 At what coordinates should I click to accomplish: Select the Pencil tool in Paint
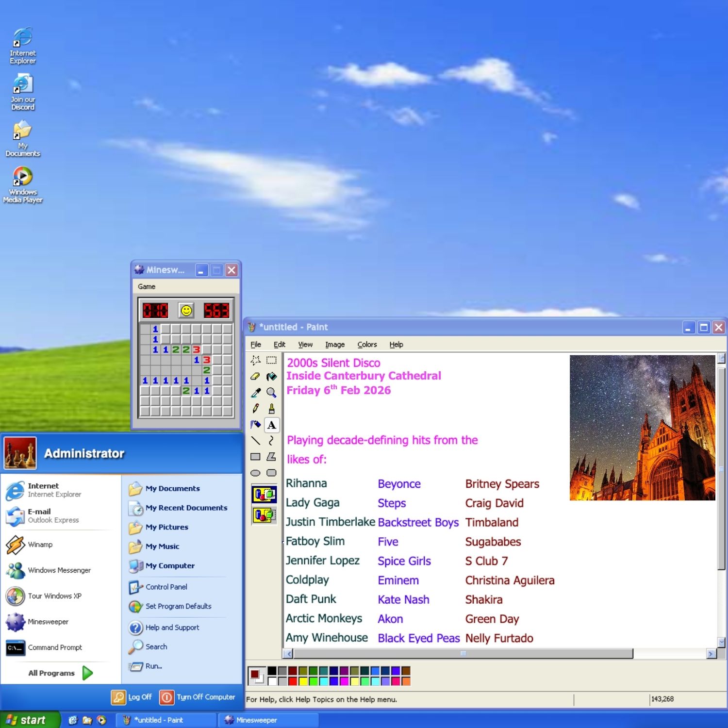coord(256,409)
